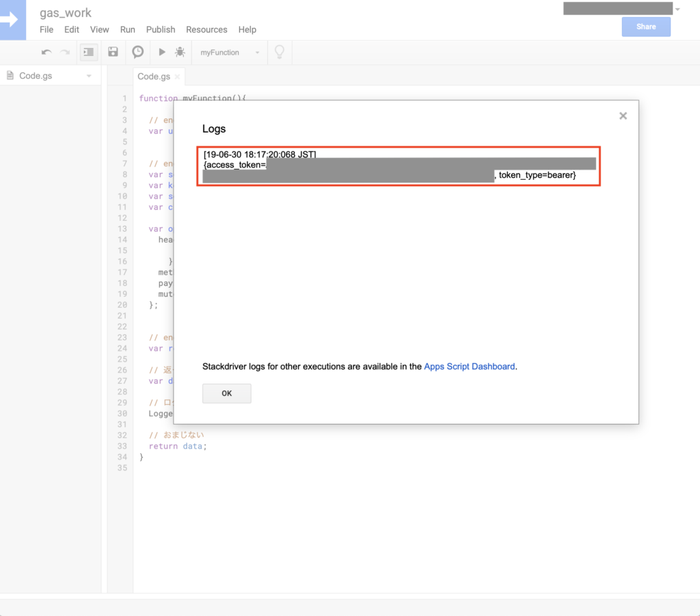Click the {access_token= log text
Viewport: 700px width, 616px height.
coord(235,165)
